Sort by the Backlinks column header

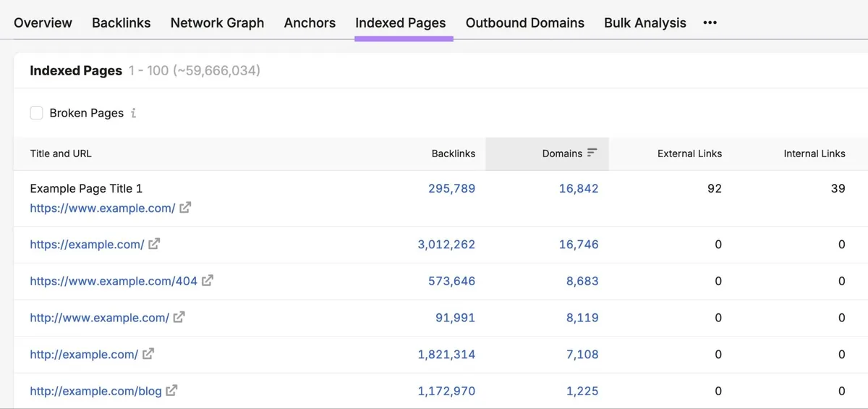tap(454, 153)
